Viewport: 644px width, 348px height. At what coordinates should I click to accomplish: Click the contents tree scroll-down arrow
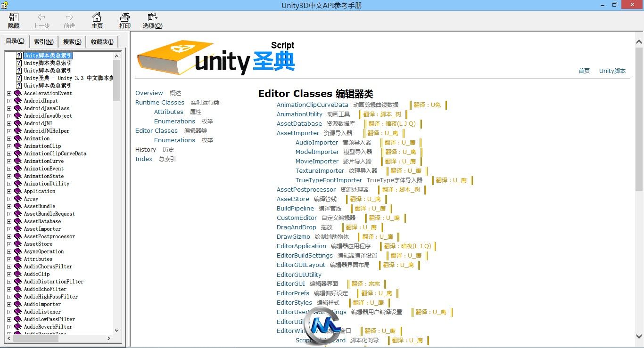point(117,331)
